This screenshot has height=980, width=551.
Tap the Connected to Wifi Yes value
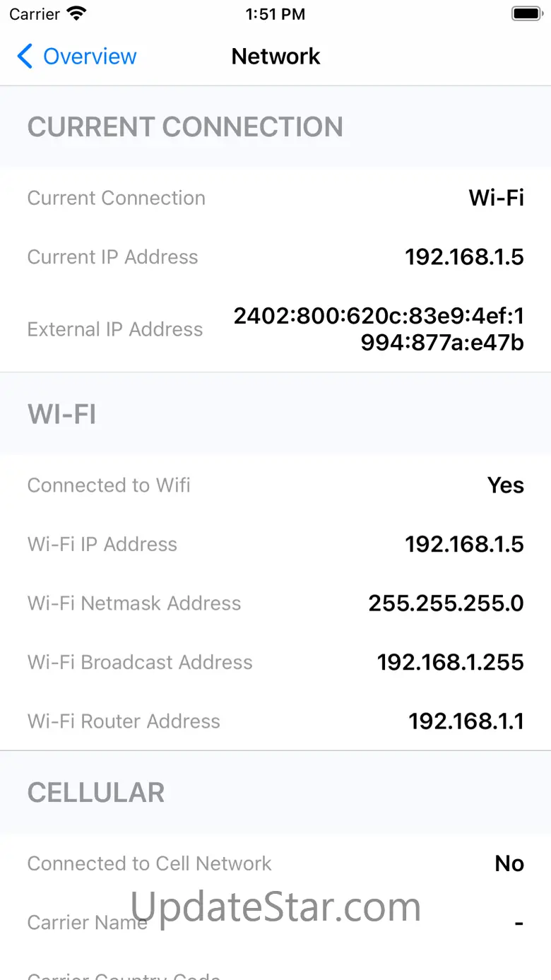click(506, 485)
